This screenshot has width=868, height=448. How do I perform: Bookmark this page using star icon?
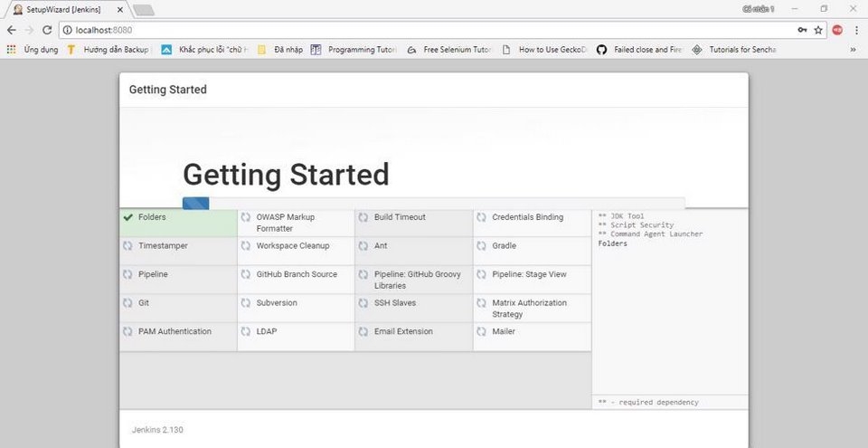point(818,30)
